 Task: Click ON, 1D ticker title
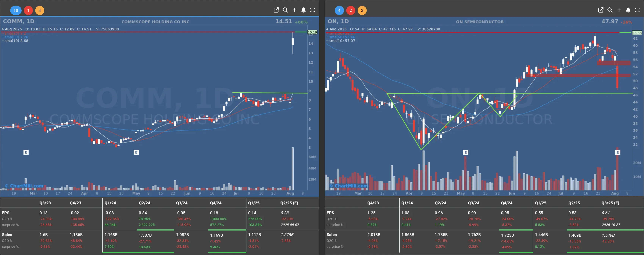coord(338,21)
